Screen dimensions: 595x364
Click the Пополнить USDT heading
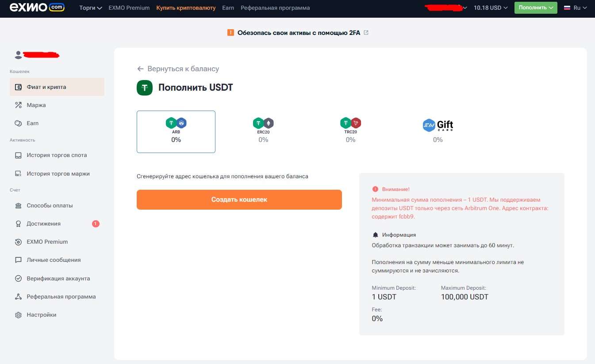coord(196,88)
